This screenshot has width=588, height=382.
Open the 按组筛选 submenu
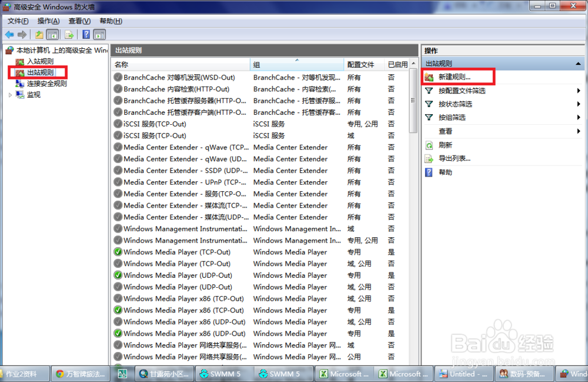tap(503, 118)
